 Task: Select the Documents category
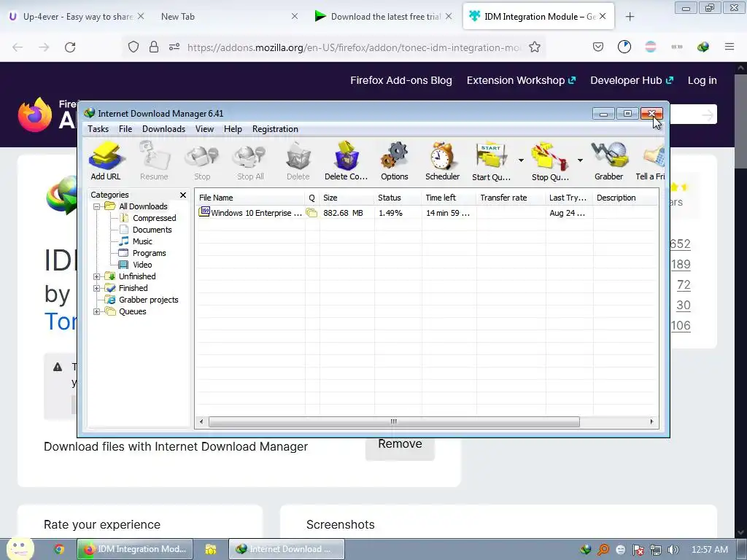click(x=152, y=230)
